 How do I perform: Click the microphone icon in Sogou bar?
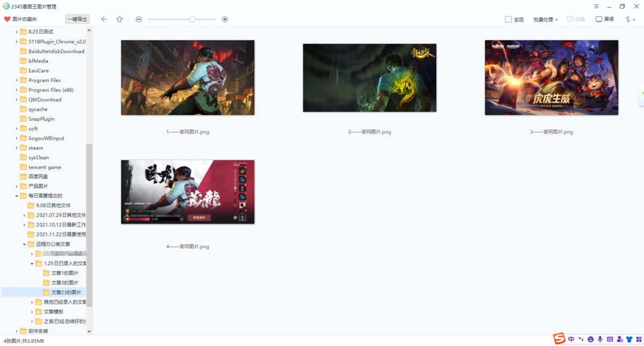pos(600,339)
